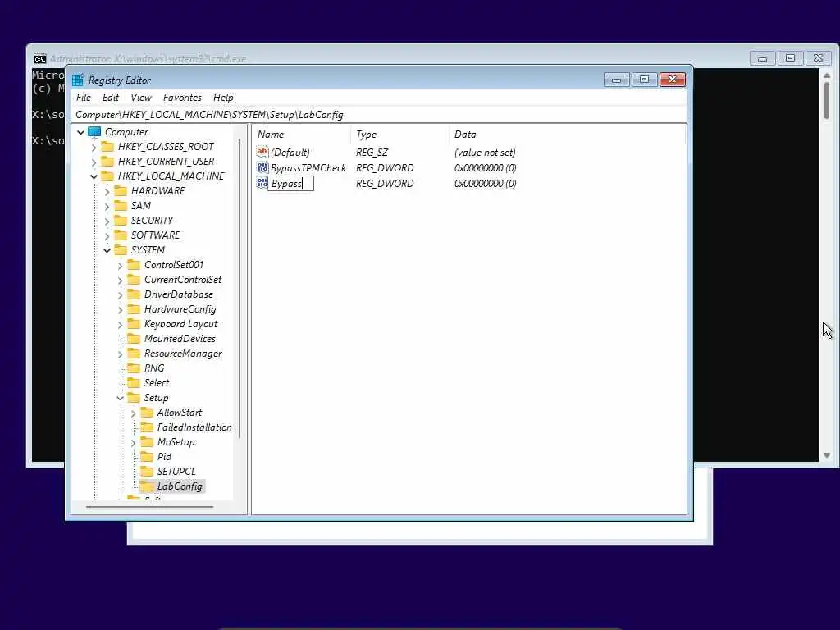Screen dimensions: 840x630
Task: Click the HKEY_CLASSES_ROOT folder icon
Action: point(107,146)
